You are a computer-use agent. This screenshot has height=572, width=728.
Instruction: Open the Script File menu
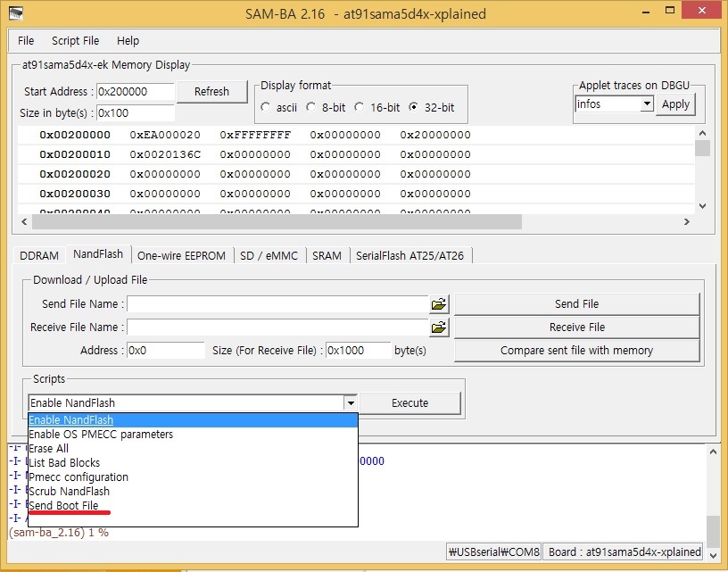pos(75,41)
